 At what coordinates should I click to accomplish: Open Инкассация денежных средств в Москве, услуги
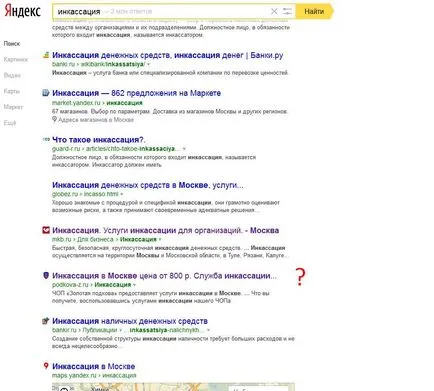[x=148, y=185]
